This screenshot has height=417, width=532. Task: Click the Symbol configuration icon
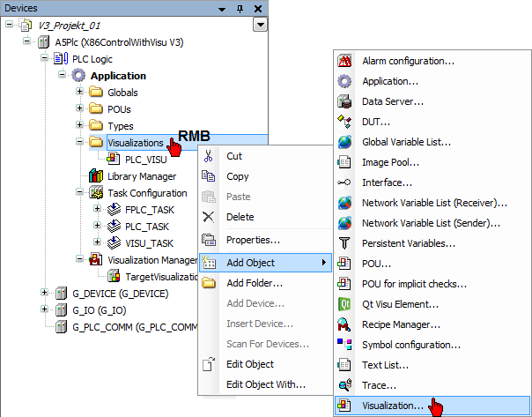point(344,345)
